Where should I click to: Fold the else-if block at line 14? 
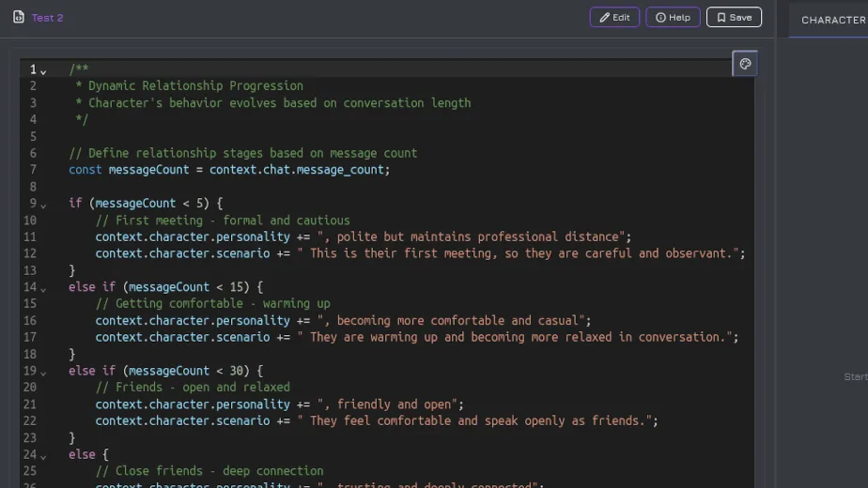pos(43,289)
